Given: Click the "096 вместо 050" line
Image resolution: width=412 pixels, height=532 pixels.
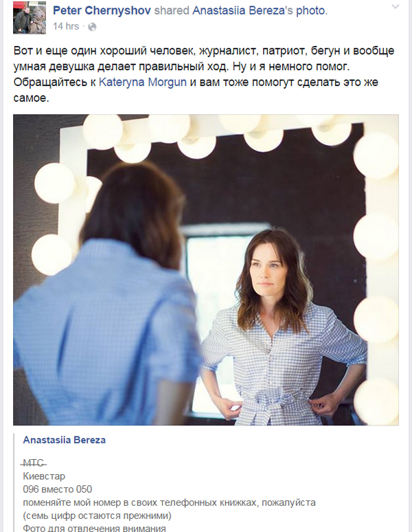Looking at the screenshot, I should pyautogui.click(x=58, y=489).
